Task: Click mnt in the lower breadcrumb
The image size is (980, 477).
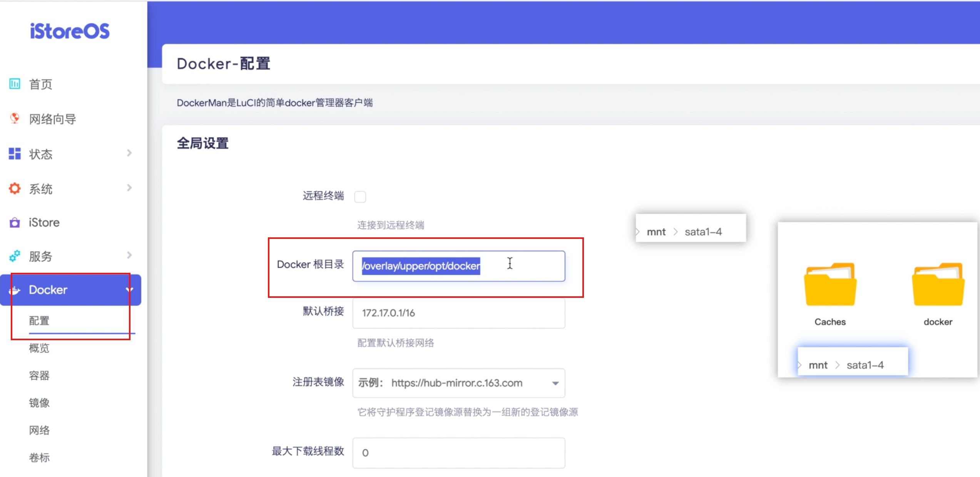Action: pos(818,365)
